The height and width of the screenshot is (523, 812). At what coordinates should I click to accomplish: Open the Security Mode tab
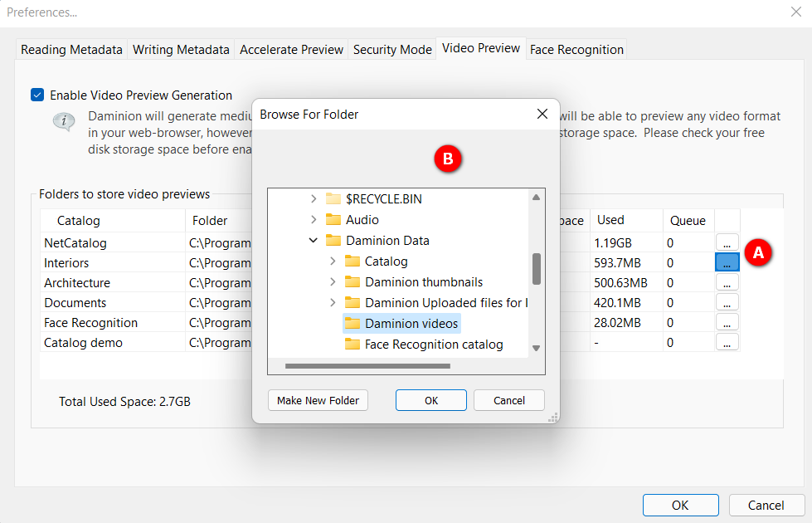tap(392, 50)
